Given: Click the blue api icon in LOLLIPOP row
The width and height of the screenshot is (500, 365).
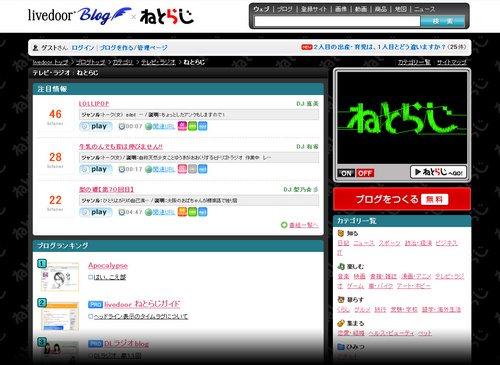Looking at the screenshot, I should (203, 126).
